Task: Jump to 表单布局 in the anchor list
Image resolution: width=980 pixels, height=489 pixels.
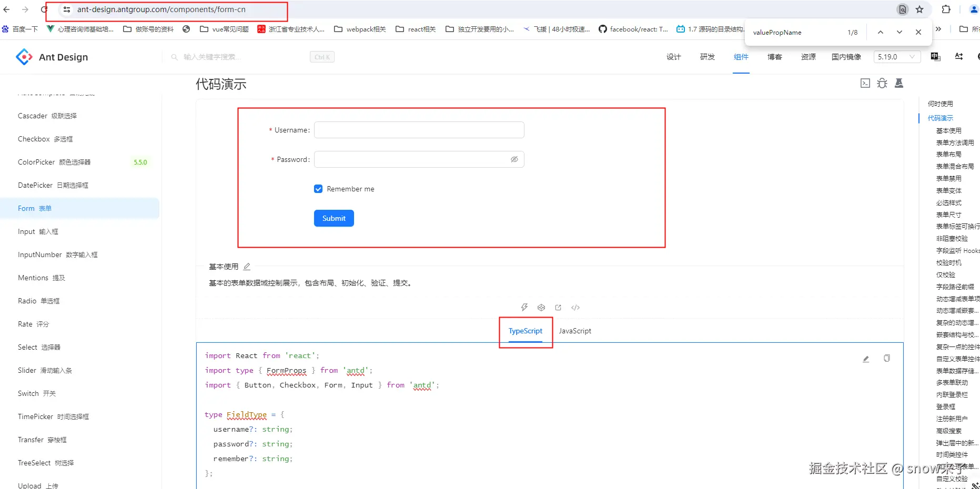Action: coord(948,154)
